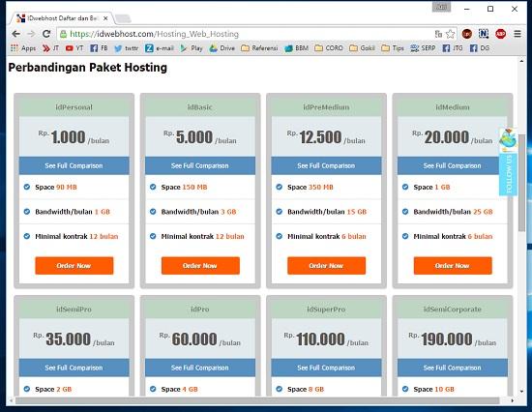Viewport: 532px width, 412px height.
Task: Order Now the idPersonal package
Action: (x=74, y=265)
